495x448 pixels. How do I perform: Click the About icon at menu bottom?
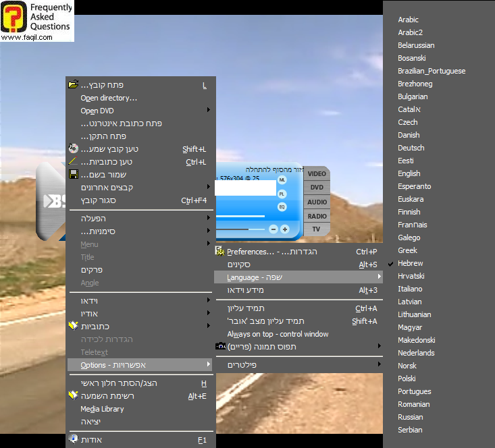tap(74, 439)
